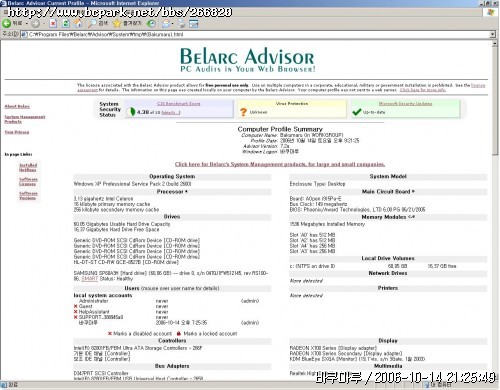
Task: Click the vertical scrollbar up arrow
Action: click(495, 44)
